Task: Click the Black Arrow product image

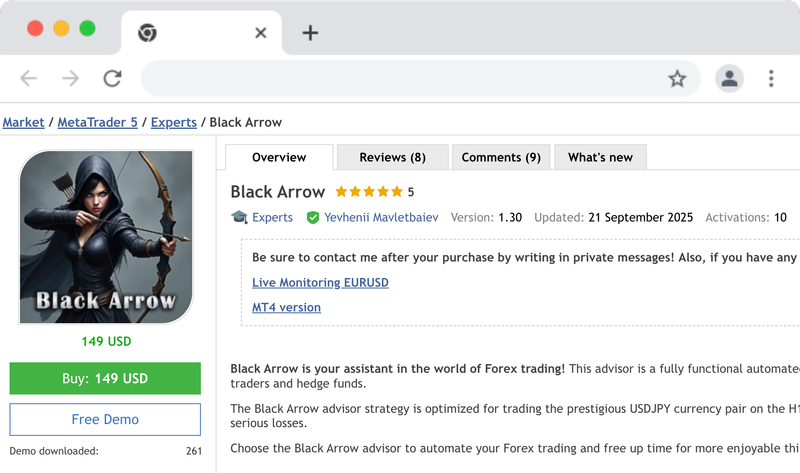Action: 106,237
